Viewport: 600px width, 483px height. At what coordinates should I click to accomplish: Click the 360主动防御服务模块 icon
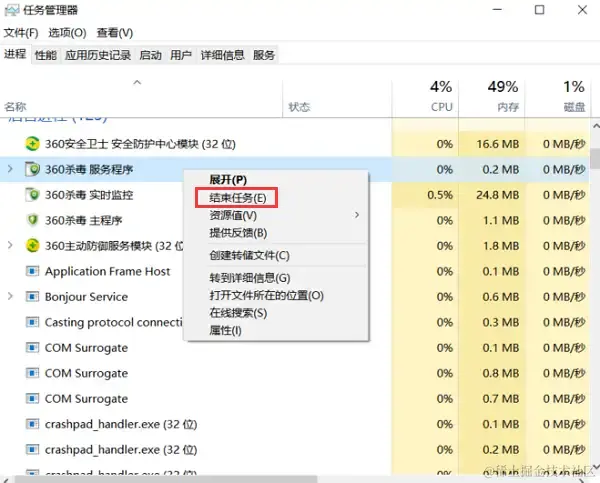(x=32, y=246)
